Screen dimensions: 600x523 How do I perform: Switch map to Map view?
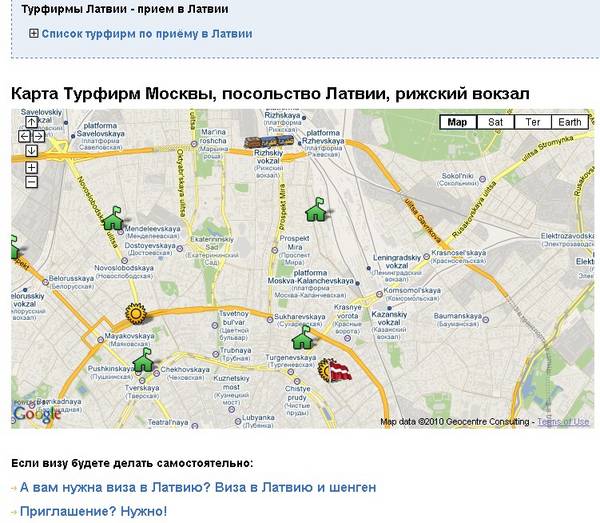tap(458, 122)
